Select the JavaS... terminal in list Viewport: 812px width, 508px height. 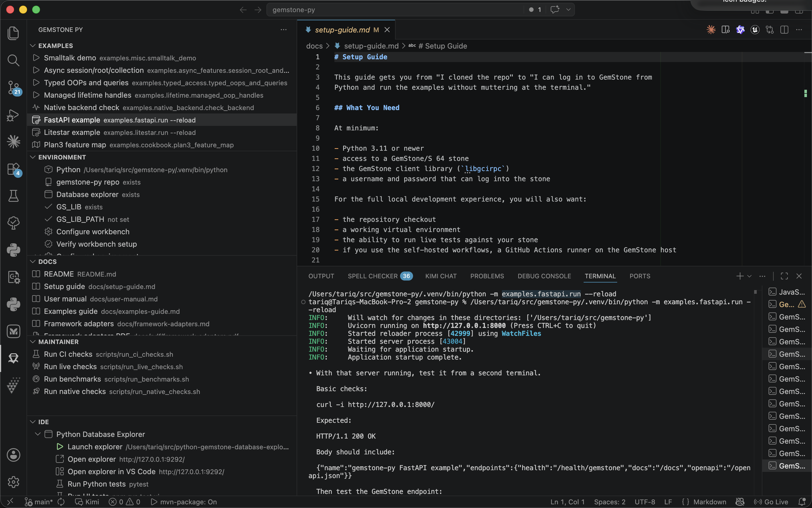point(787,292)
